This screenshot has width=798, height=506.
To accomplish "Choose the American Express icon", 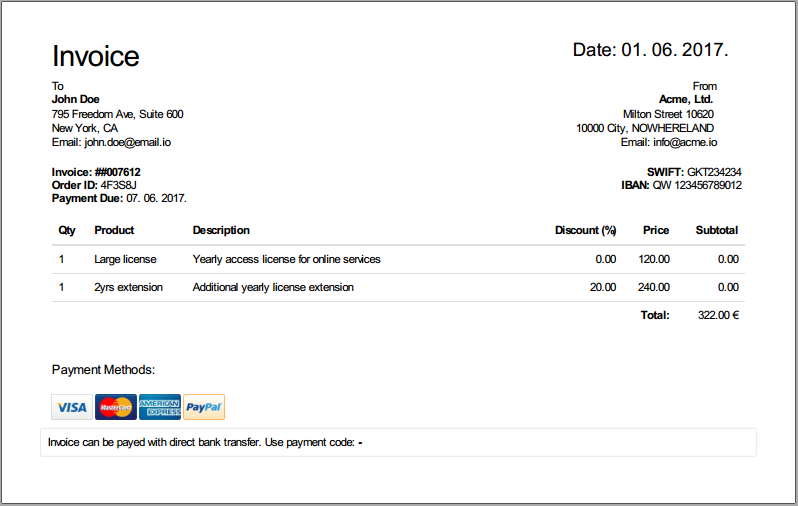I will click(160, 407).
